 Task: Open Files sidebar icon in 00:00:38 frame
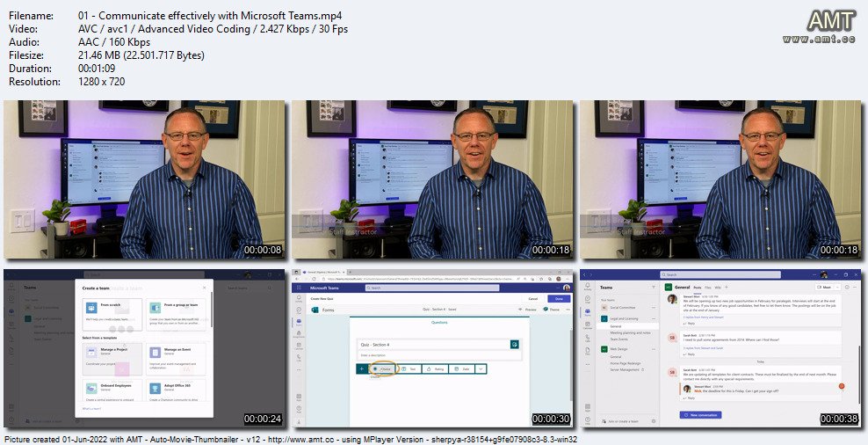[588, 350]
